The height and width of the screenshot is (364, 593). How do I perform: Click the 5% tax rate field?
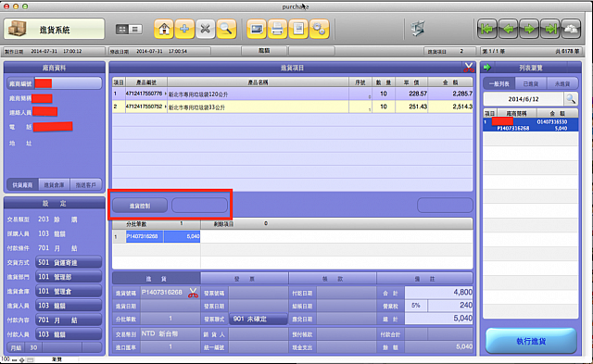416,306
